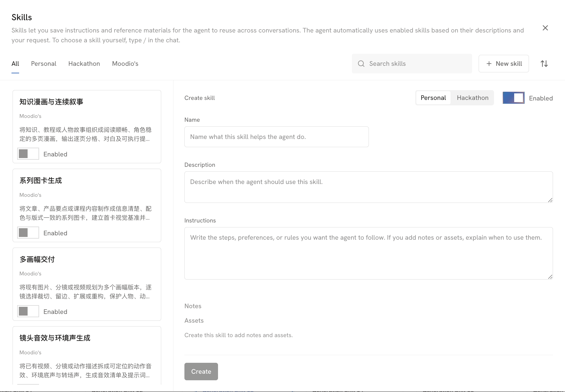Switch to the Hackathon tab

84,64
